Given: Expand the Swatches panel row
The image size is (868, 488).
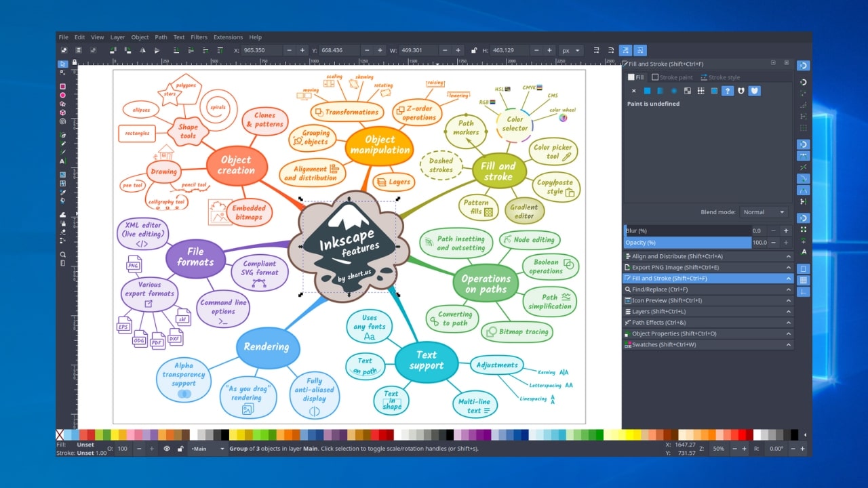Looking at the screenshot, I should pos(707,344).
